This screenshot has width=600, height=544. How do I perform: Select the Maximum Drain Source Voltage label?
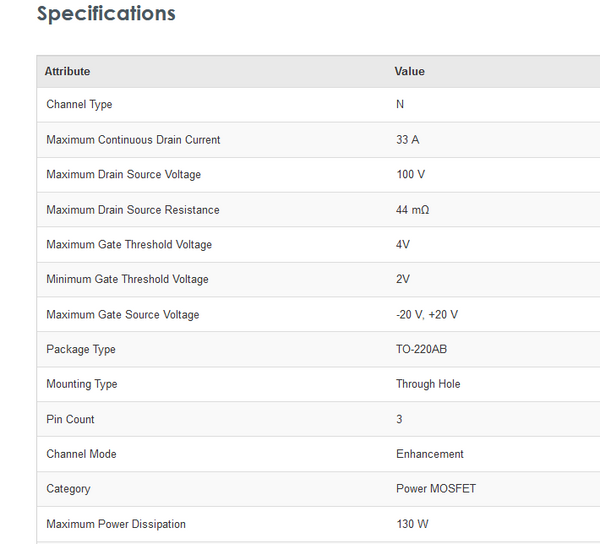pos(123,175)
